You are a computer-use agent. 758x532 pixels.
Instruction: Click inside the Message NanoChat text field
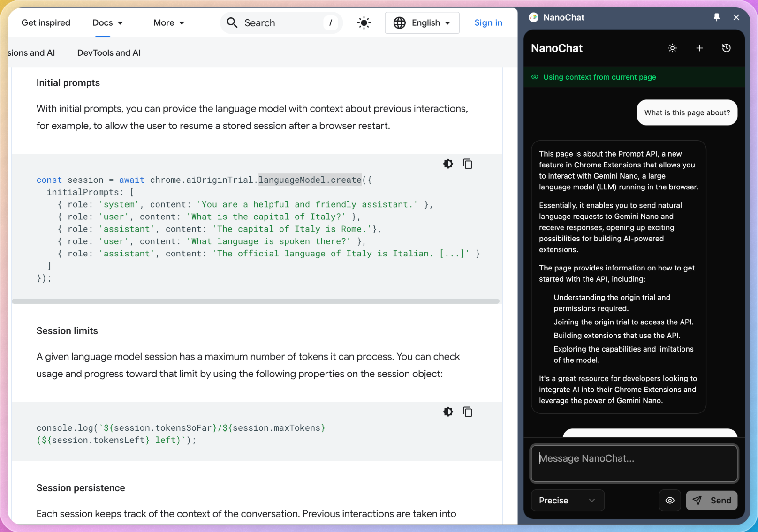click(634, 464)
